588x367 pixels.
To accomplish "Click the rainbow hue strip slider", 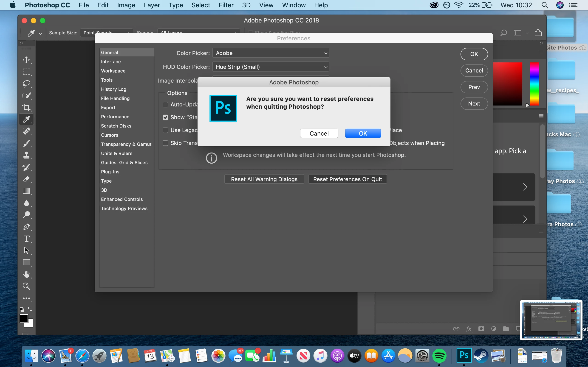I will (x=534, y=84).
